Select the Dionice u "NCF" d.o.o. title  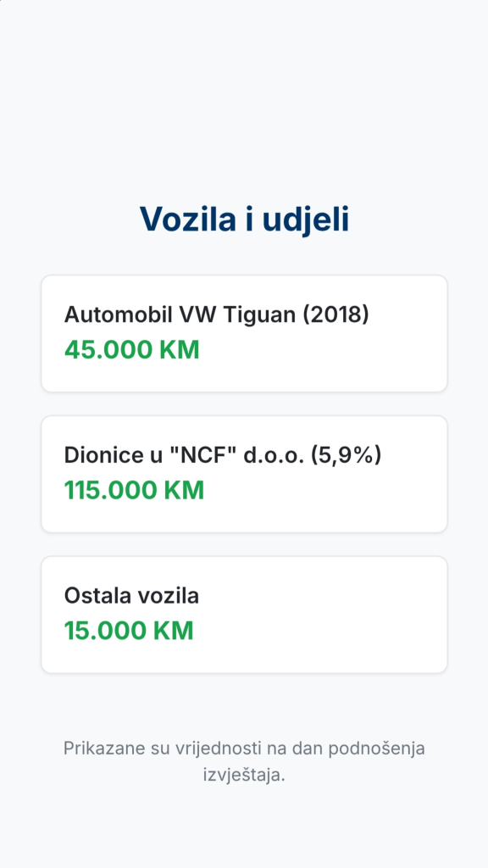click(x=223, y=455)
